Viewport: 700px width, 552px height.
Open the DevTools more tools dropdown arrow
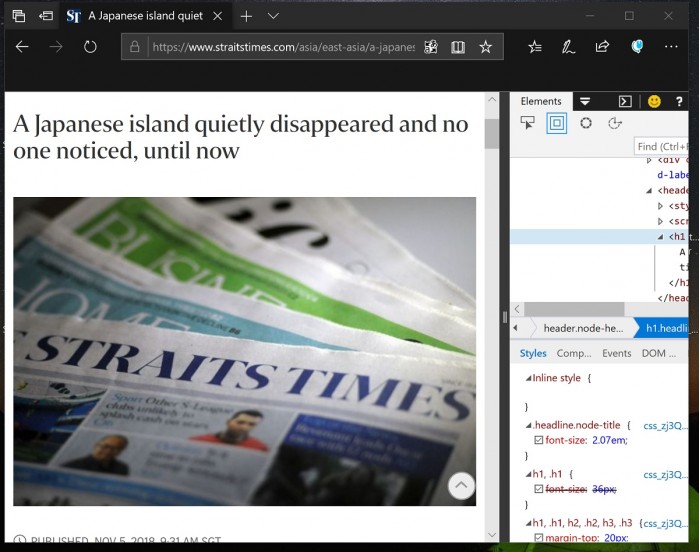(585, 101)
